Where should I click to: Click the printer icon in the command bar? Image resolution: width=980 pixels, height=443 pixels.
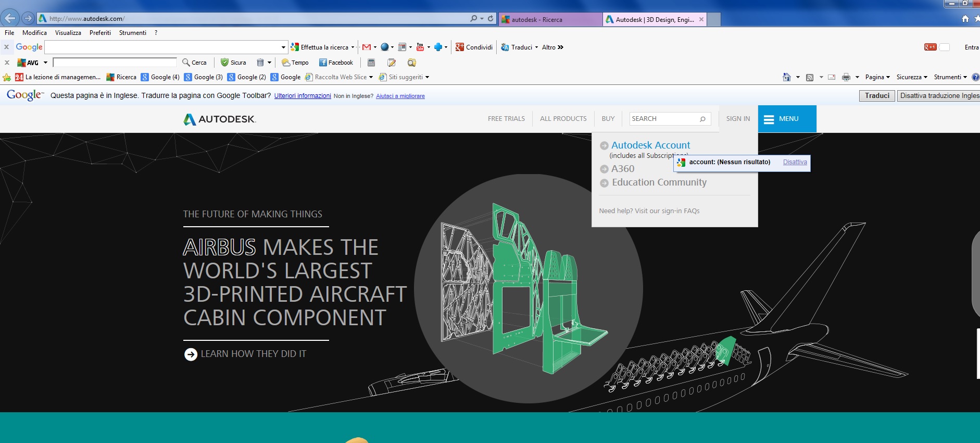[x=846, y=77]
